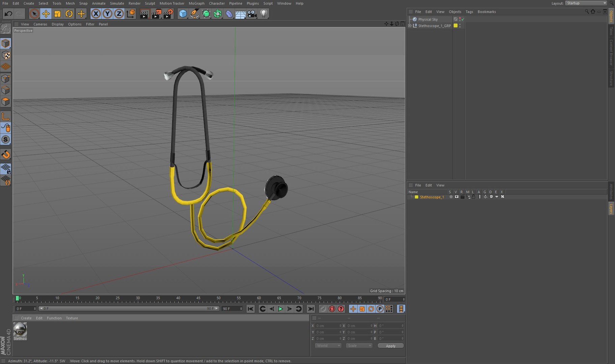Expand the Stethoscope_1_GRP object tree
The width and height of the screenshot is (615, 364).
(x=410, y=26)
